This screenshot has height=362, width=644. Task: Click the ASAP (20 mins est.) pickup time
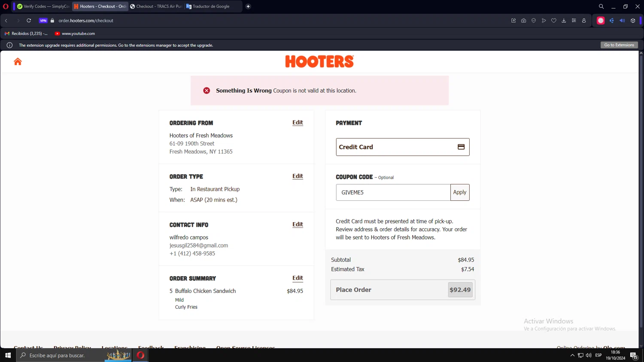tap(214, 200)
